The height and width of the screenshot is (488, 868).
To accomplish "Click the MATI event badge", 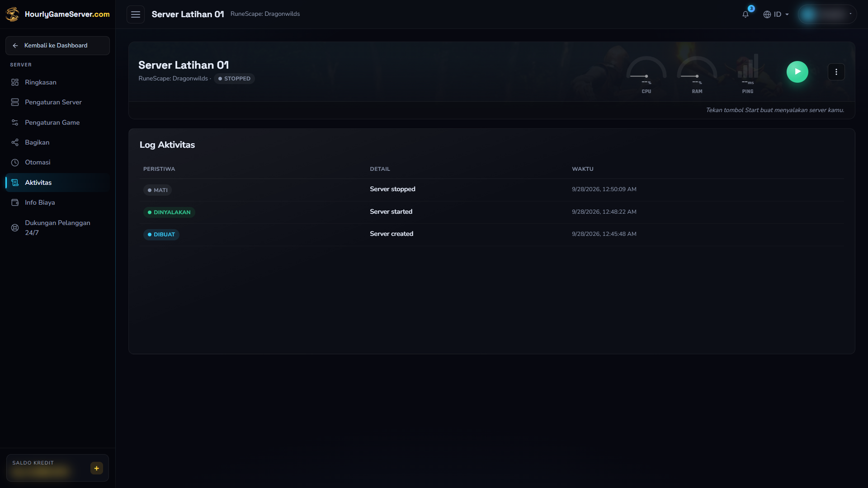I will tap(157, 190).
